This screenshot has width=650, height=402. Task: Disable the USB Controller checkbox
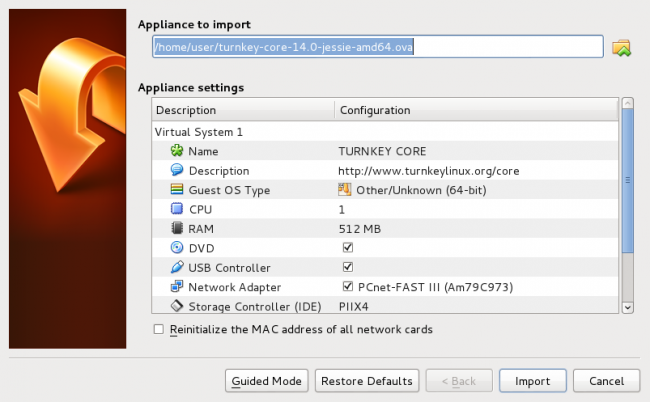[x=347, y=268]
